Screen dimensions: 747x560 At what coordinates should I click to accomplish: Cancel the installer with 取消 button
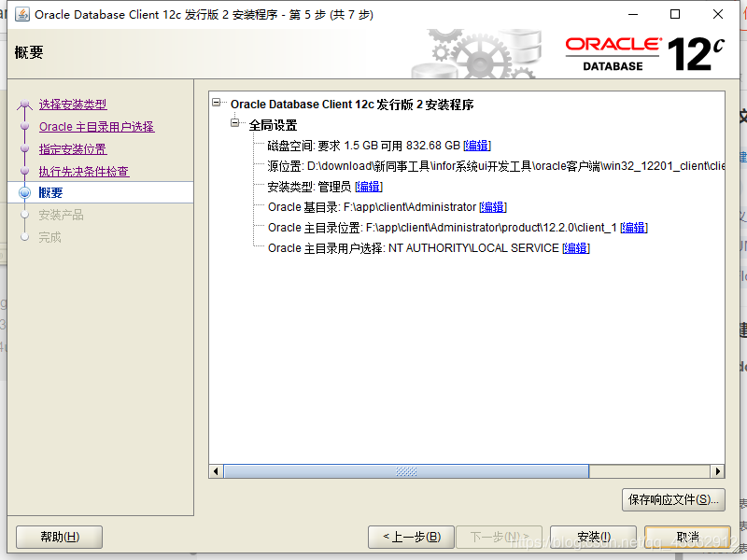pyautogui.click(x=687, y=537)
